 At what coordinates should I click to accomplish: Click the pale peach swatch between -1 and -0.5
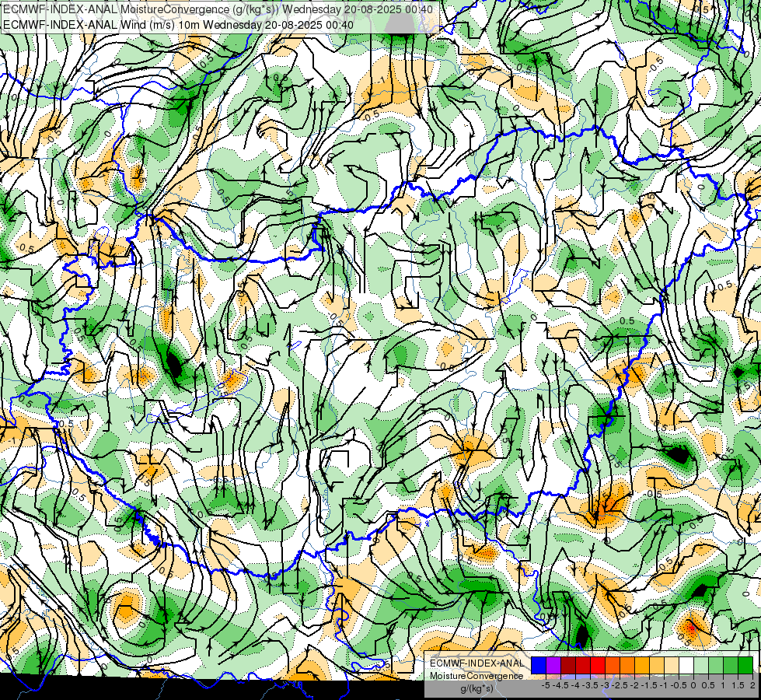(672, 665)
